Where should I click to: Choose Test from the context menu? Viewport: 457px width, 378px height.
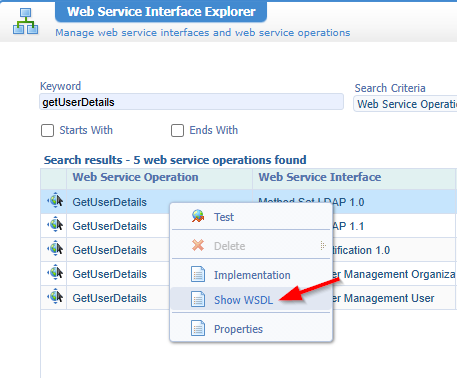point(251,217)
